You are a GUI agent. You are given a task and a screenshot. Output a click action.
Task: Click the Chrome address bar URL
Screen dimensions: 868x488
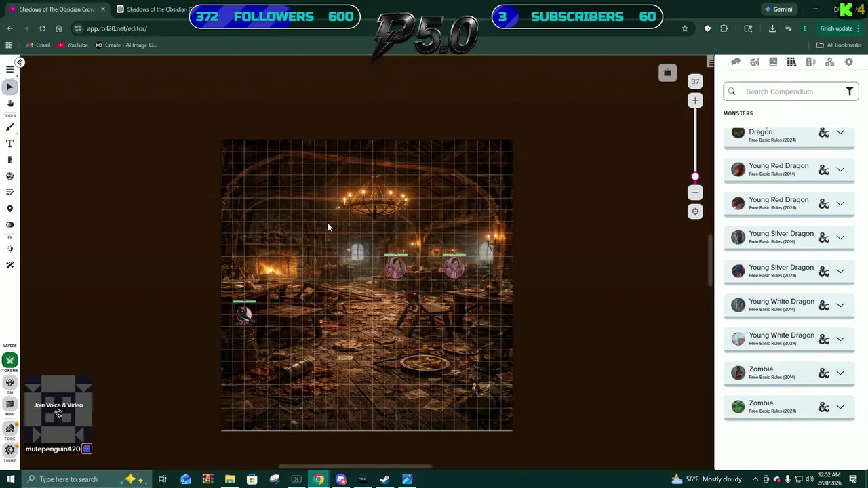(x=117, y=28)
